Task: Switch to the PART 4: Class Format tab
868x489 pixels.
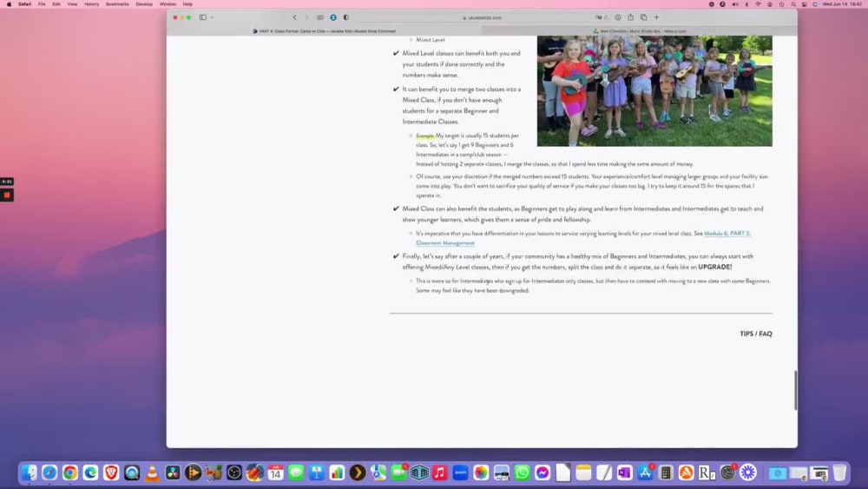Action: (x=325, y=31)
